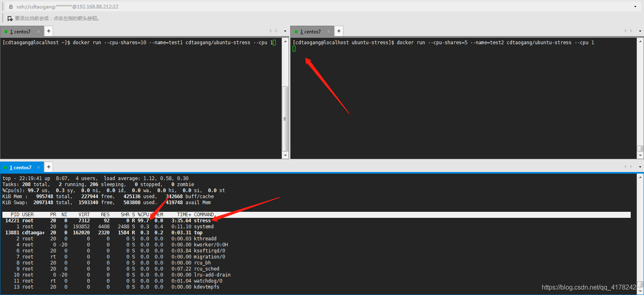644x295 pixels.
Task: Click the scrollbar thumb of top-left terminal
Action: pos(285,119)
